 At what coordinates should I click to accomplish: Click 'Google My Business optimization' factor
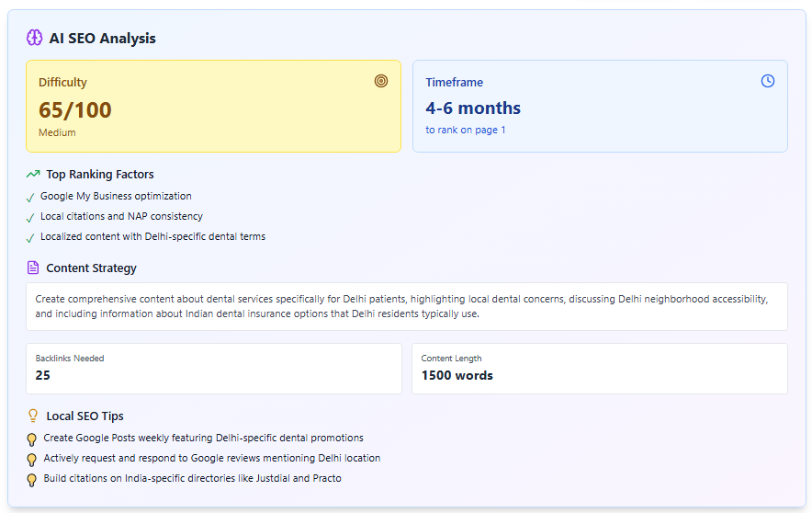tap(116, 196)
